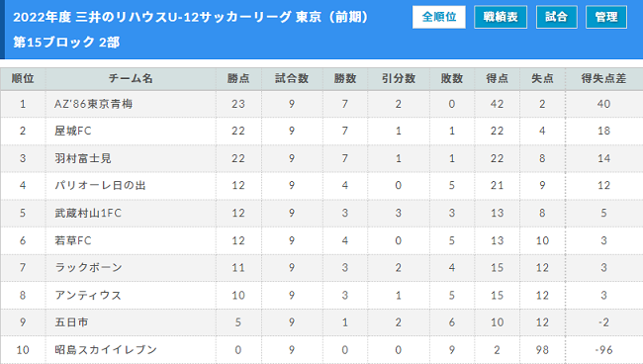Click team 武蔵村山1FC
The height and width of the screenshot is (364, 643).
coord(88,213)
